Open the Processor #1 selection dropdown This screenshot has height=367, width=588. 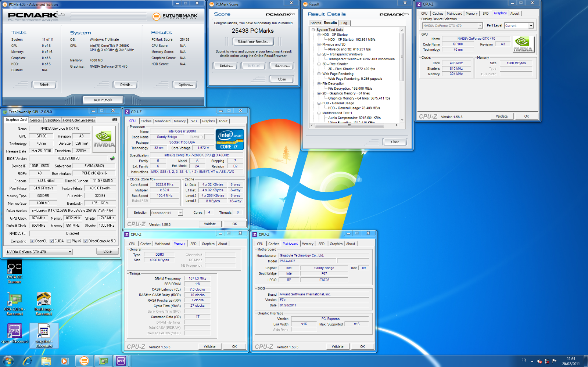pos(166,213)
